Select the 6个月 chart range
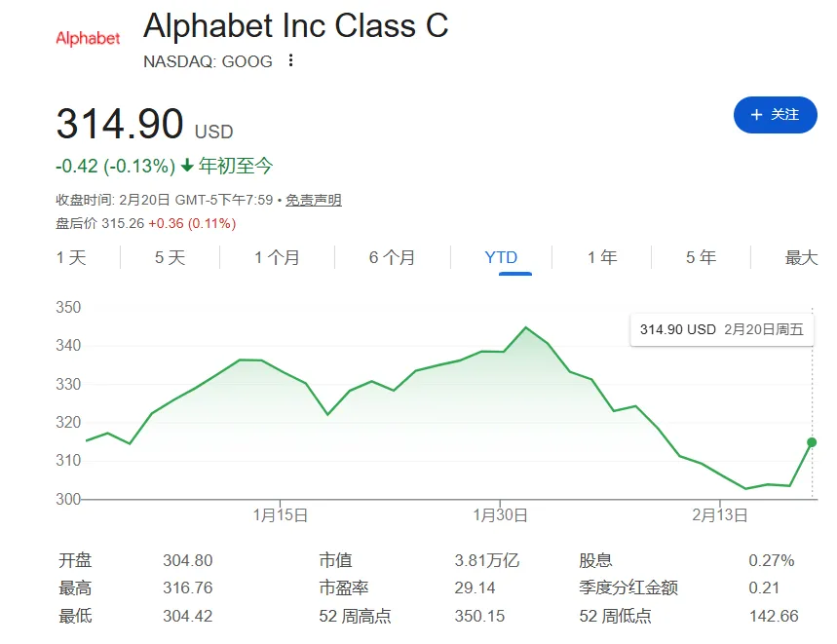The width and height of the screenshot is (837, 644). point(391,257)
